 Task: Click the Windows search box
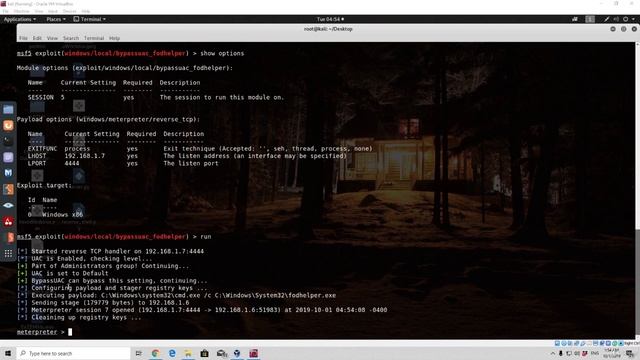click(x=74, y=353)
